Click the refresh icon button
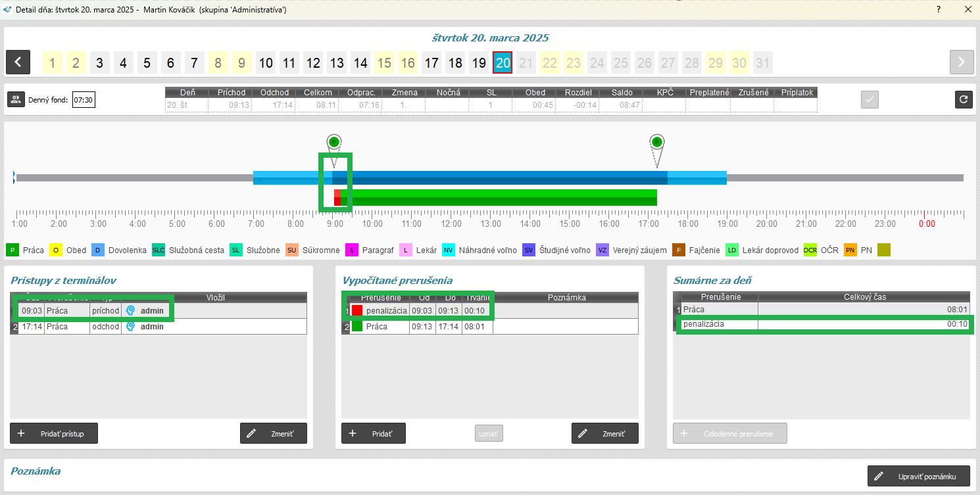 [964, 99]
